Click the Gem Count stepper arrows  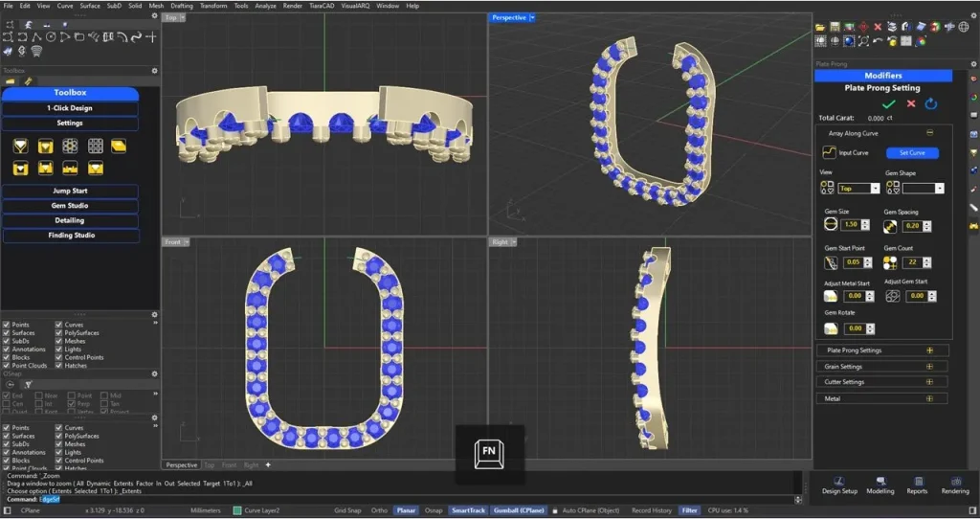point(924,262)
